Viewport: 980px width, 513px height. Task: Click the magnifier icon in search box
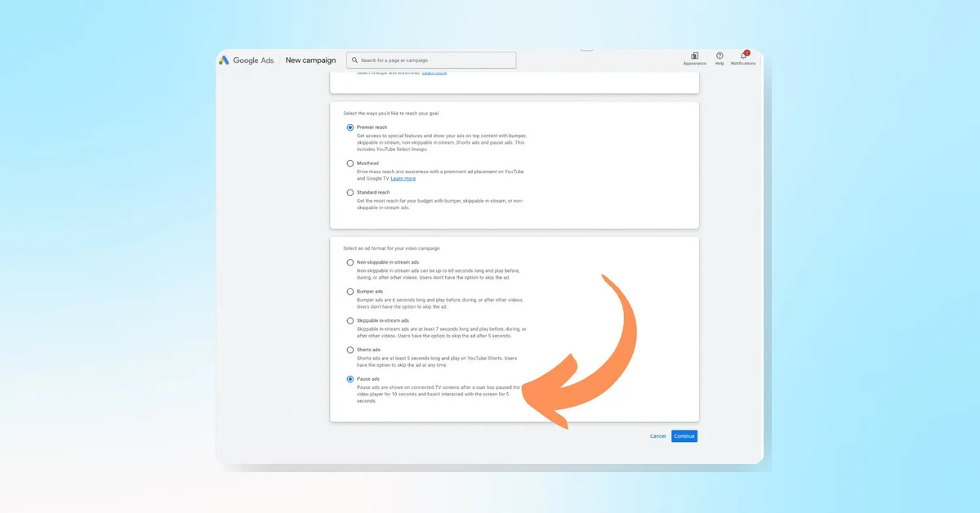click(x=354, y=60)
